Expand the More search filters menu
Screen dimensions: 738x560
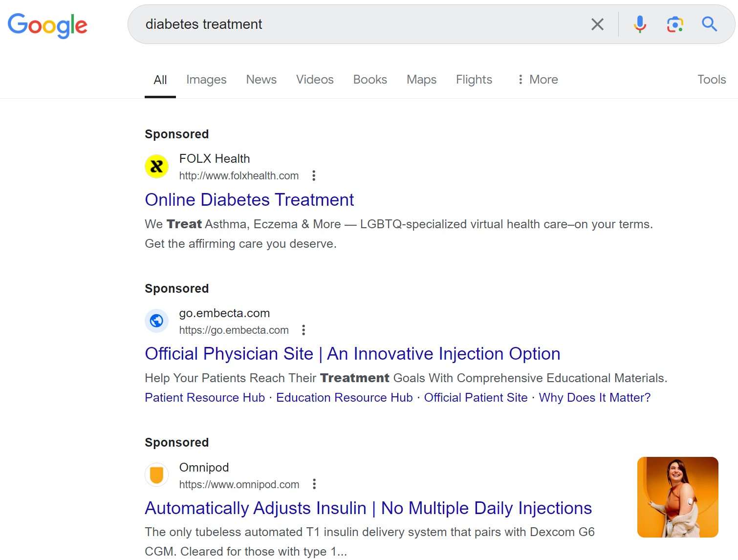click(538, 80)
